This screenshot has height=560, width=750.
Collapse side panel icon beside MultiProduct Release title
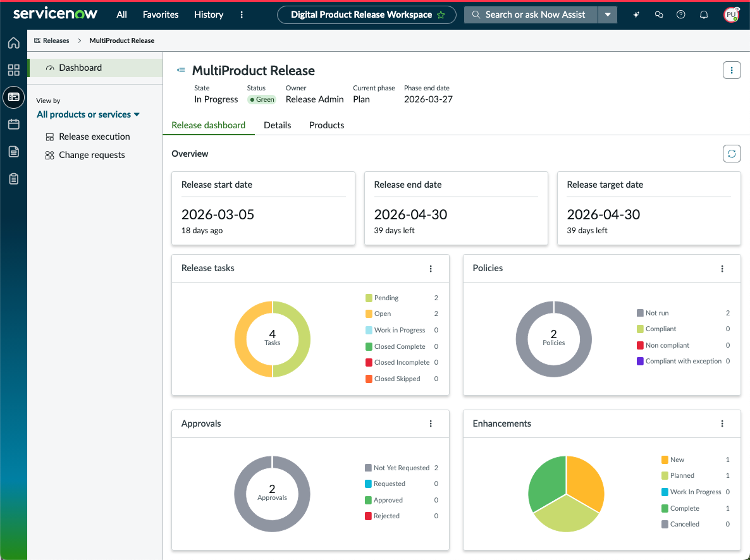[181, 70]
